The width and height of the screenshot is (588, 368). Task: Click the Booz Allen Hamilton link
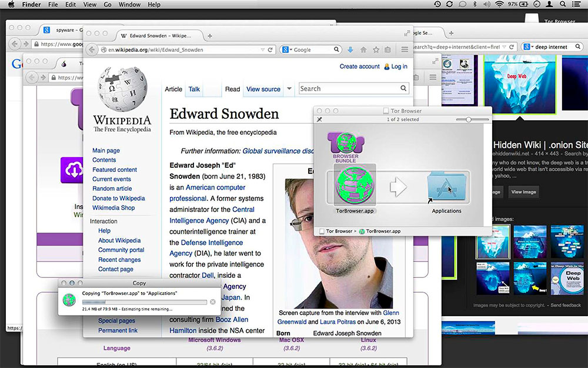tap(209, 325)
